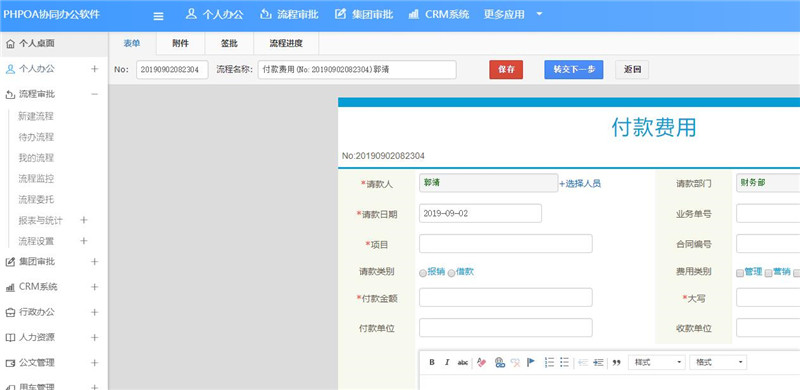Image resolution: width=800 pixels, height=390 pixels.
Task: Switch to the 签批 tab
Action: click(x=229, y=43)
